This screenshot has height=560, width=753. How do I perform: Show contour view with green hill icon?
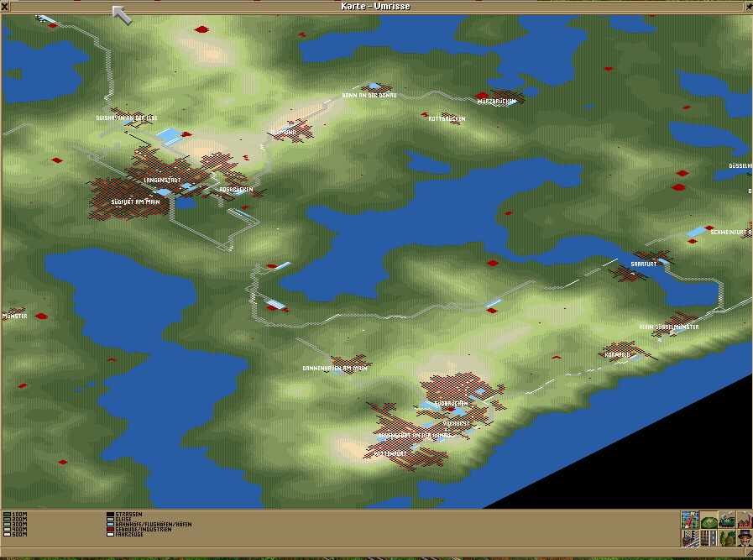[709, 520]
